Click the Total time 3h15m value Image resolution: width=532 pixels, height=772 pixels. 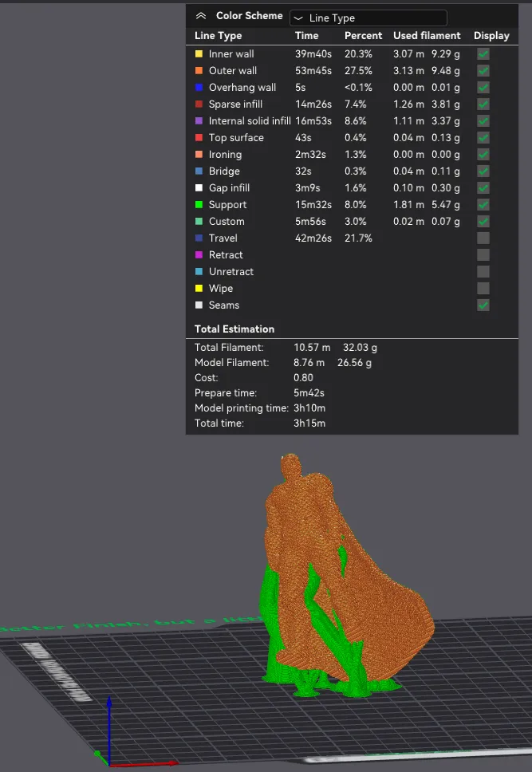309,423
